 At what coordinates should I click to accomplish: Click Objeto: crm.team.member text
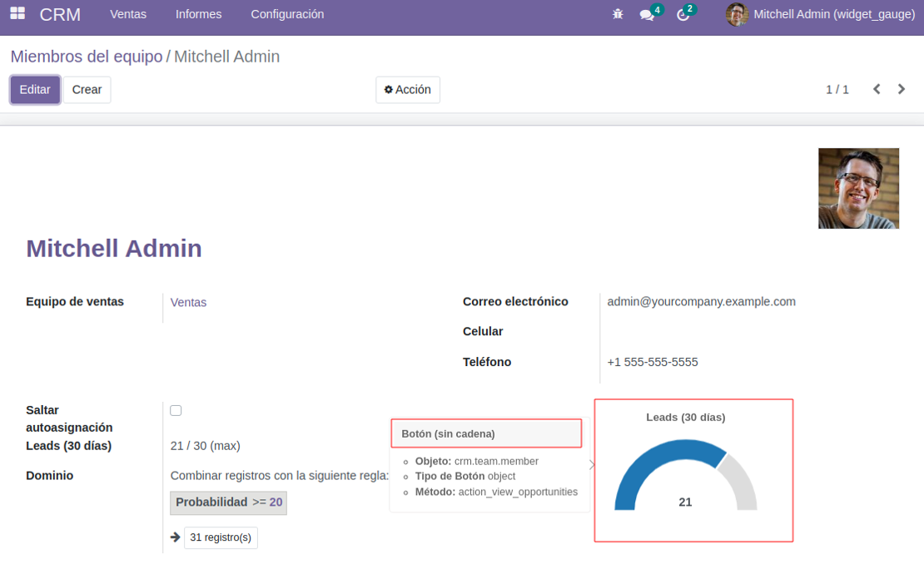tap(477, 462)
